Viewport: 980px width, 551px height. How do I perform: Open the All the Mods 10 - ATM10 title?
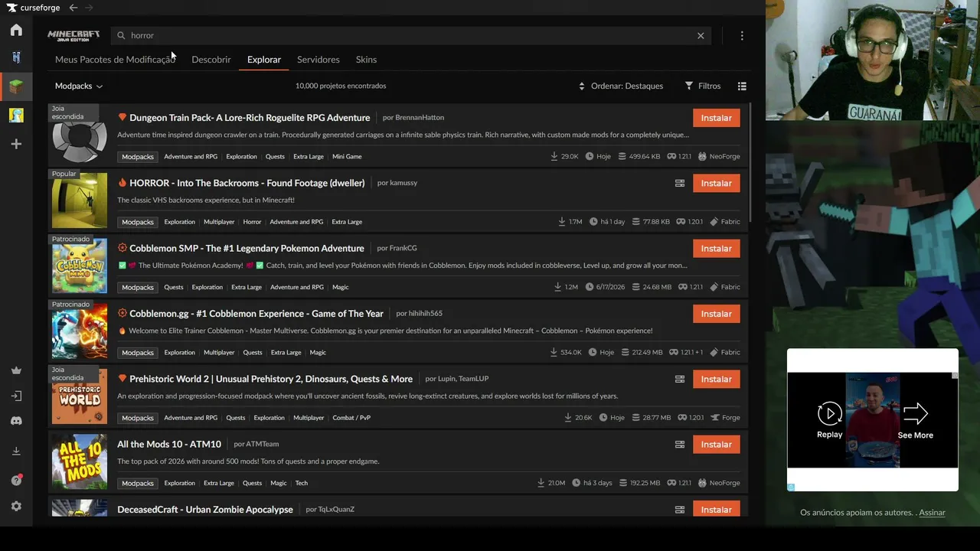(169, 445)
